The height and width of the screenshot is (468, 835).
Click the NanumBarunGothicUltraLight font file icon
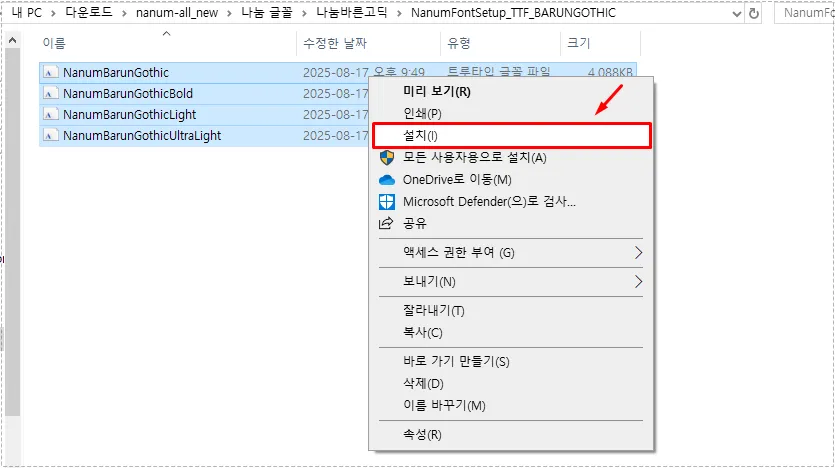click(50, 136)
